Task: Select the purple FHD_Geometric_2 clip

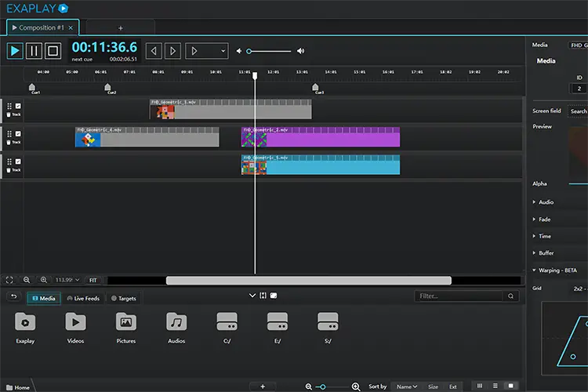Action: coord(321,137)
